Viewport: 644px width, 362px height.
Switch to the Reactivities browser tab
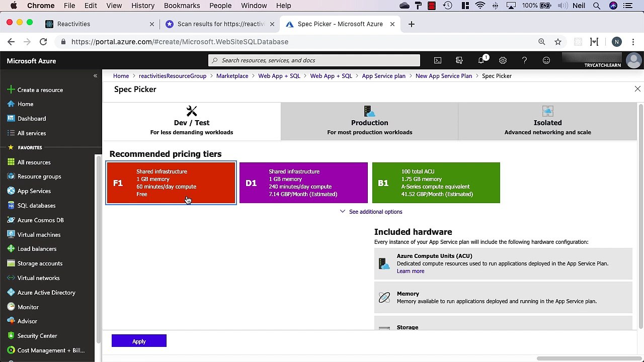pos(99,24)
